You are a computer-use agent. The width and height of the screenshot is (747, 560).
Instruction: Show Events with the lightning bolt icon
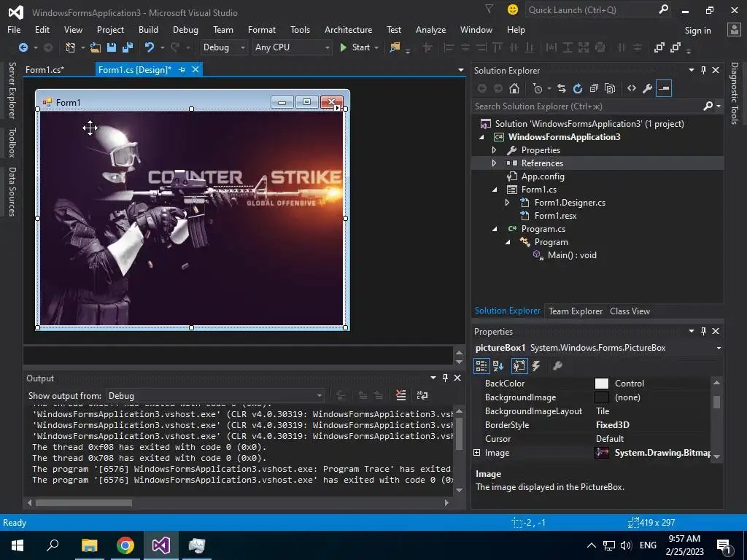click(536, 366)
